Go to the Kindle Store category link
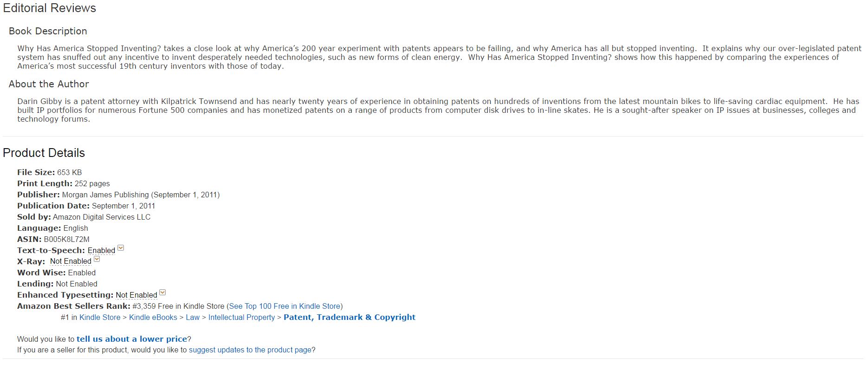This screenshot has width=868, height=371. click(100, 317)
